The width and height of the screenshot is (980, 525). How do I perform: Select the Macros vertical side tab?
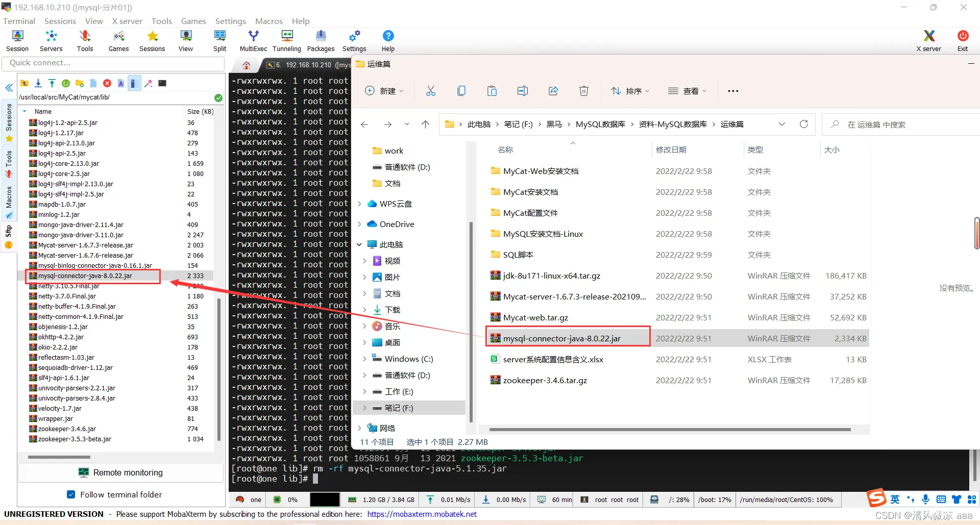[x=9, y=203]
